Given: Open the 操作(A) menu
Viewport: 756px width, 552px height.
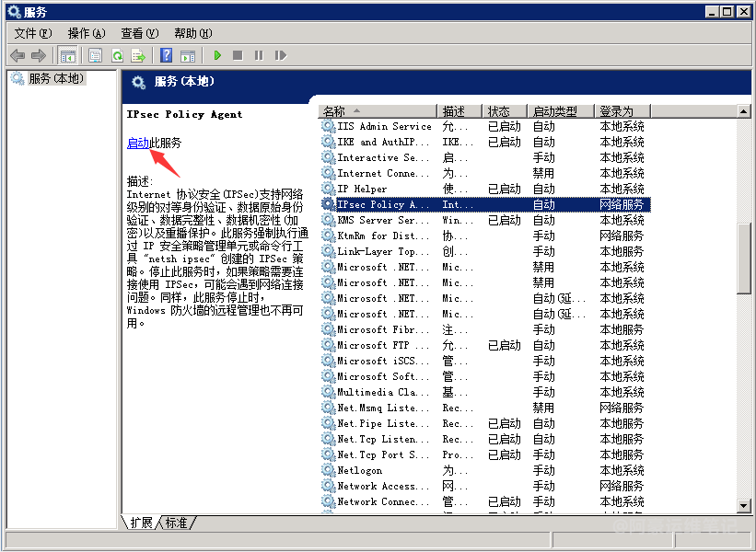Looking at the screenshot, I should pyautogui.click(x=87, y=33).
